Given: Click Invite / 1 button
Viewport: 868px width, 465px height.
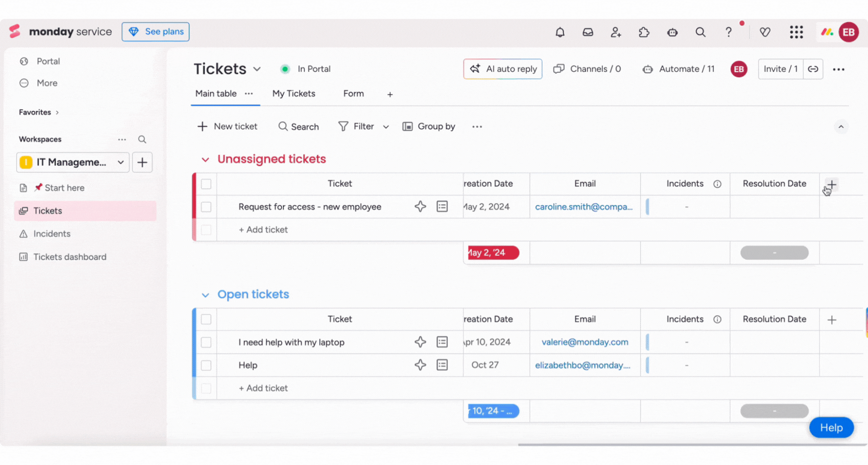Looking at the screenshot, I should [x=780, y=69].
